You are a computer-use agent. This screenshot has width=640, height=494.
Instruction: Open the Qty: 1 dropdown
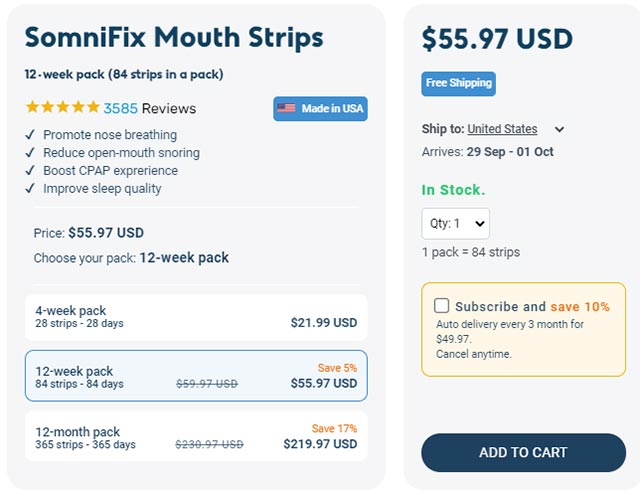point(456,223)
